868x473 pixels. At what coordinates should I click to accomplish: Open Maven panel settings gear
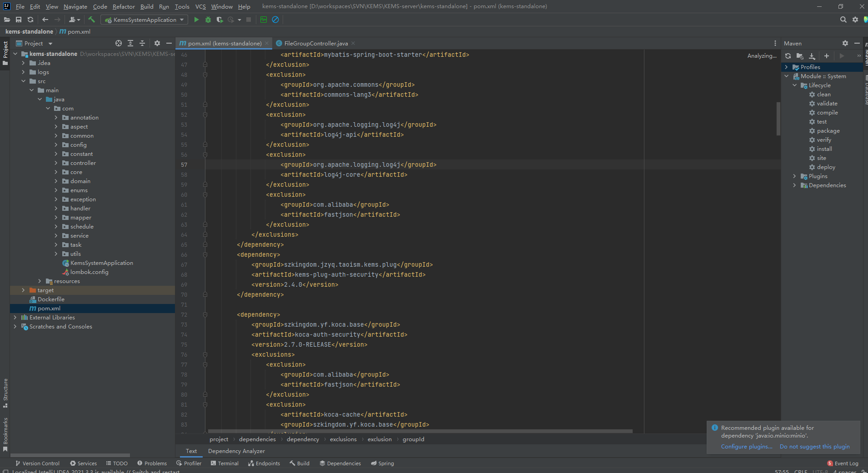tap(845, 43)
